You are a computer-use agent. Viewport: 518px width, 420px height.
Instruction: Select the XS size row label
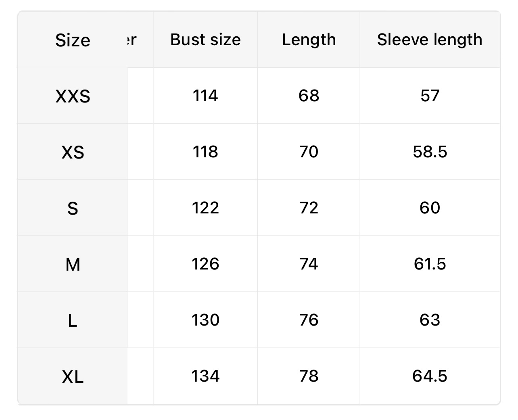tap(73, 152)
